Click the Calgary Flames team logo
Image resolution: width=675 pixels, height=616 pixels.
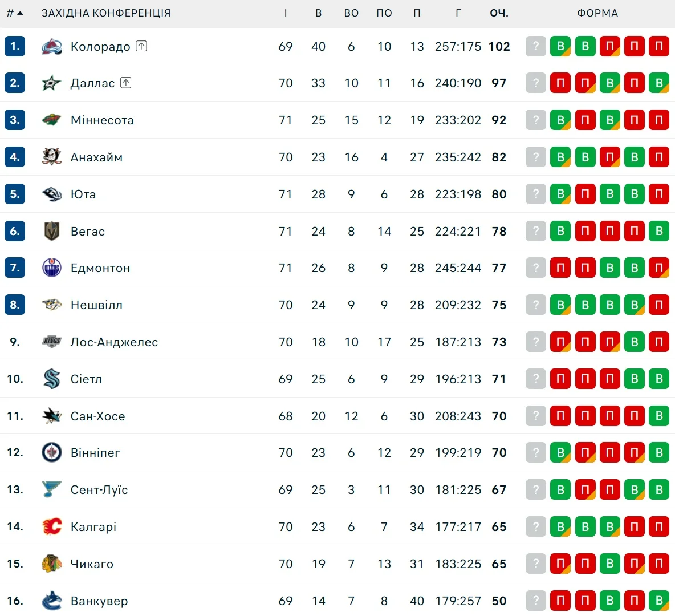click(52, 526)
